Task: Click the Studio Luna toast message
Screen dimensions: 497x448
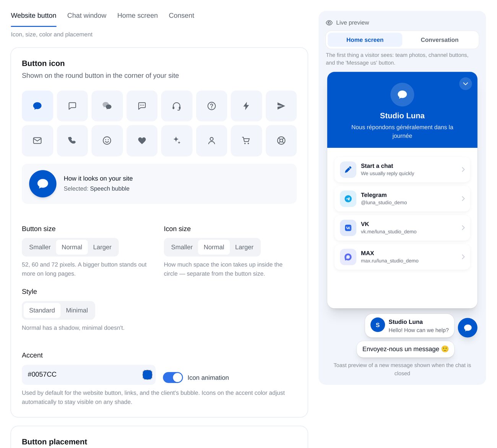Action: [409, 326]
